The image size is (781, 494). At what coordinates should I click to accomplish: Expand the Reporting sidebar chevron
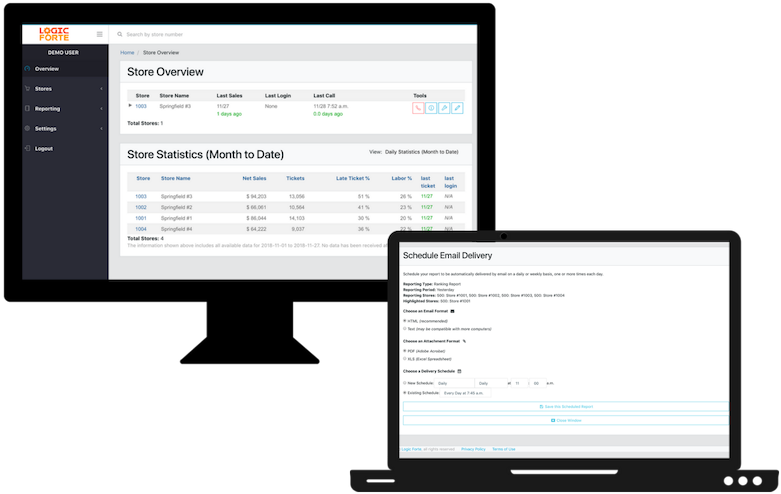tap(101, 109)
